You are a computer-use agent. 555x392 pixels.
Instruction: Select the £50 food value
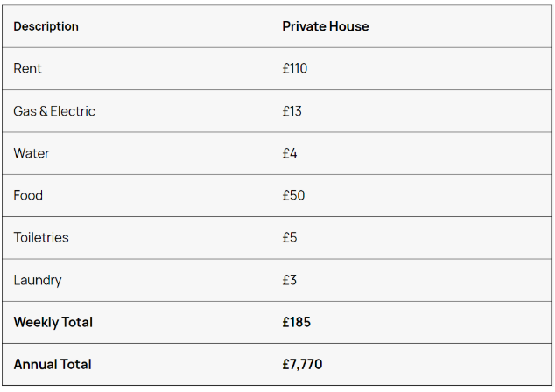click(293, 195)
